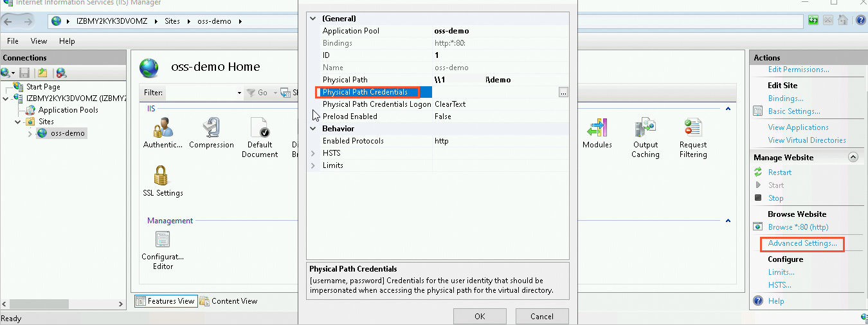The height and width of the screenshot is (325, 868).
Task: Open the Help menu
Action: [x=67, y=41]
